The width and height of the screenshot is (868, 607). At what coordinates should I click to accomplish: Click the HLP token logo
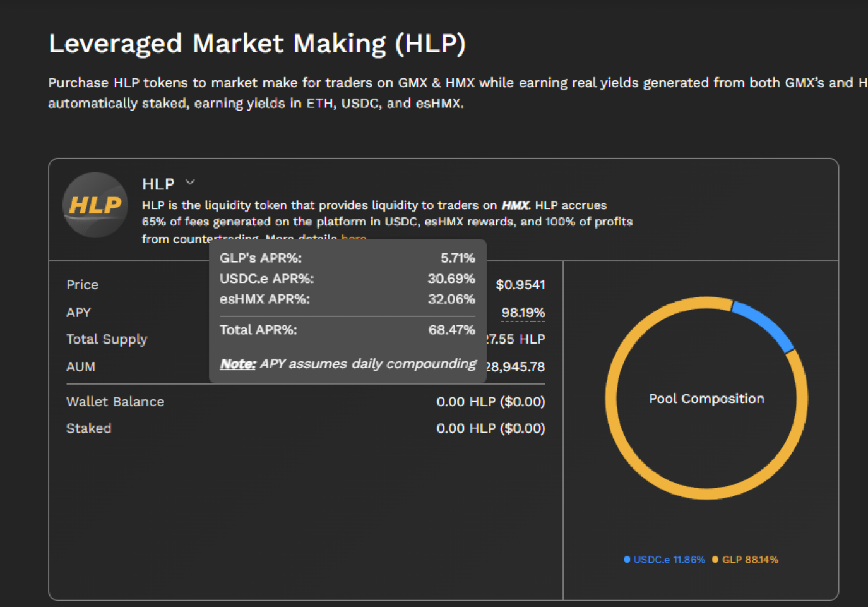[95, 205]
